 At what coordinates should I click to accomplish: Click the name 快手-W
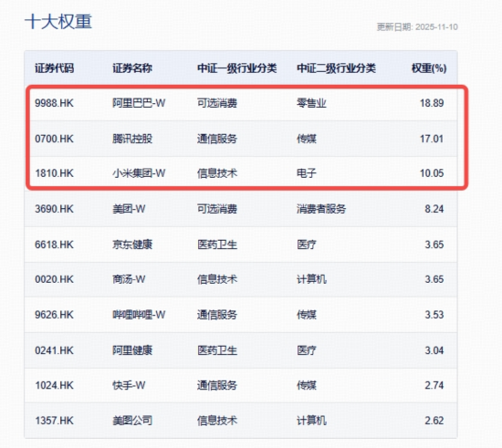[x=129, y=385]
